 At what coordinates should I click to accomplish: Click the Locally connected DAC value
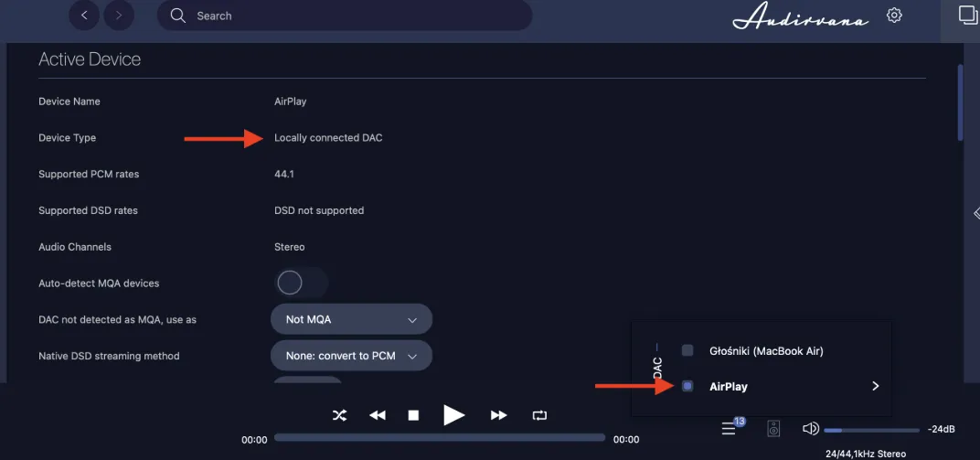328,137
